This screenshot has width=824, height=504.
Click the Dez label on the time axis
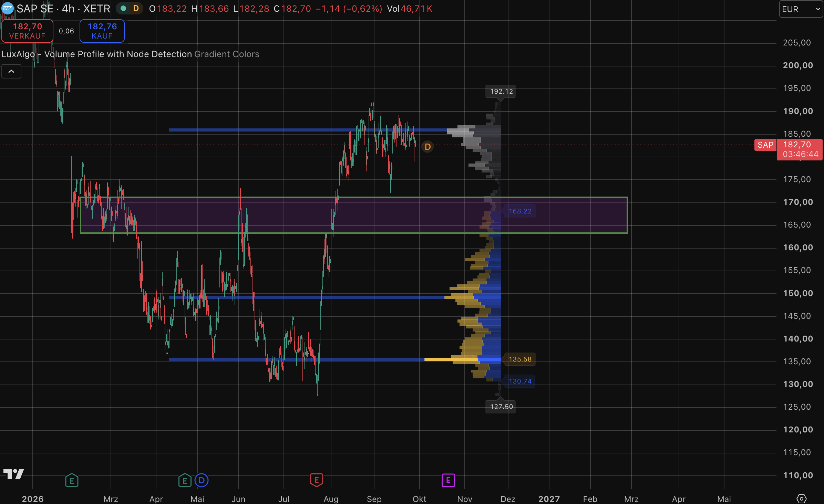click(508, 499)
